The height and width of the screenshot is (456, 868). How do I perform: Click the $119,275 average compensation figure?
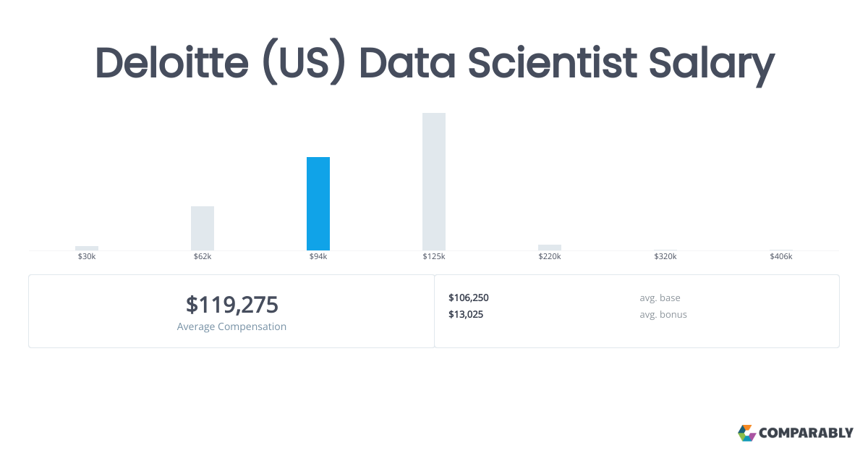231,305
